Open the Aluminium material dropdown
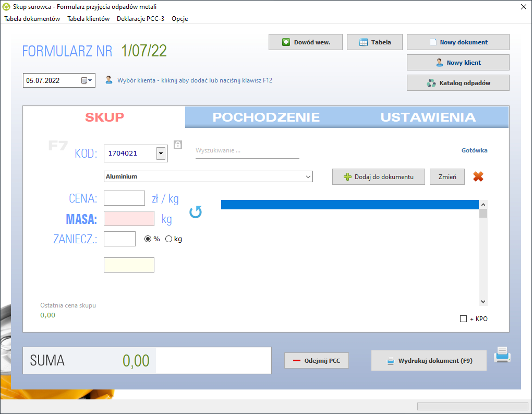This screenshot has height=414, width=532. (308, 176)
